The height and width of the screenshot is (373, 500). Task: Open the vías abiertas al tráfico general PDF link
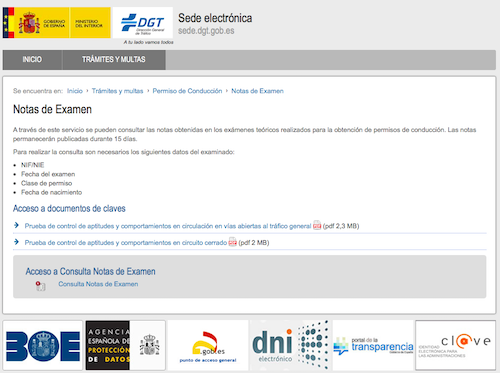pyautogui.click(x=168, y=226)
